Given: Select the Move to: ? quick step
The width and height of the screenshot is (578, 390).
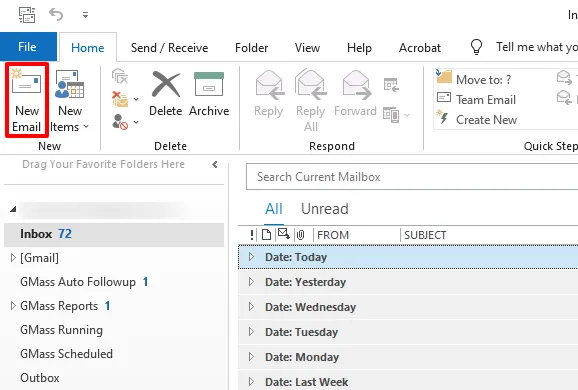Looking at the screenshot, I should (474, 79).
